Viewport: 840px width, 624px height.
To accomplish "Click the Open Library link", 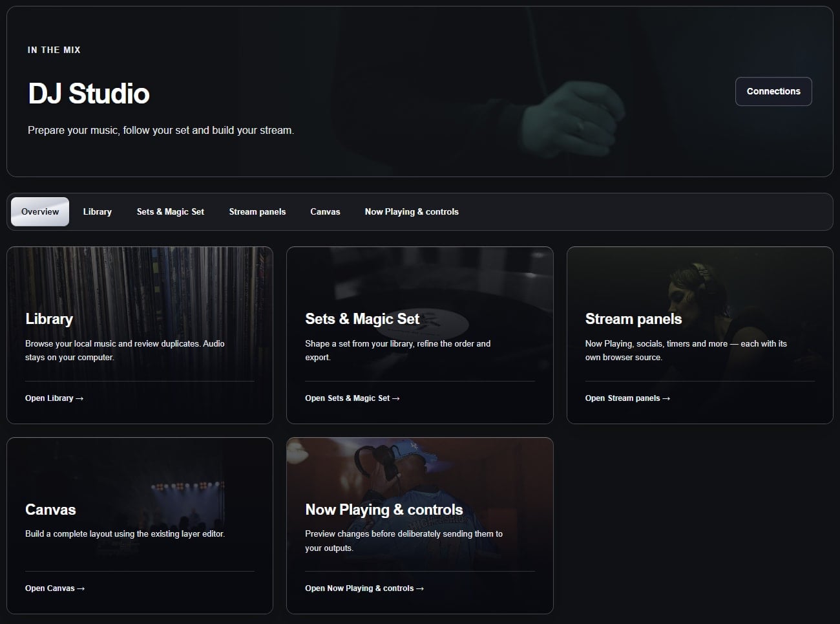I will (54, 398).
